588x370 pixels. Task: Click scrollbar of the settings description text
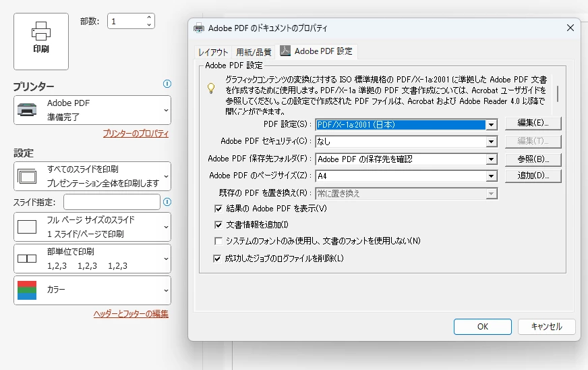tap(558, 94)
